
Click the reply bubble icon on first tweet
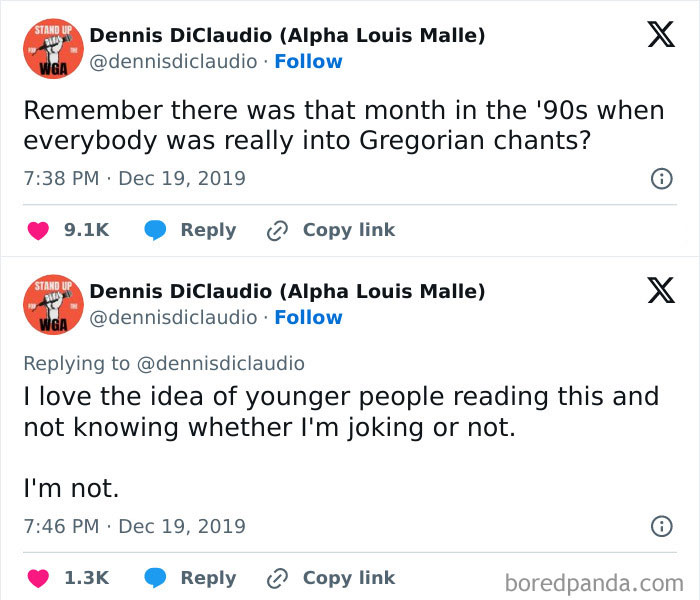click(154, 230)
